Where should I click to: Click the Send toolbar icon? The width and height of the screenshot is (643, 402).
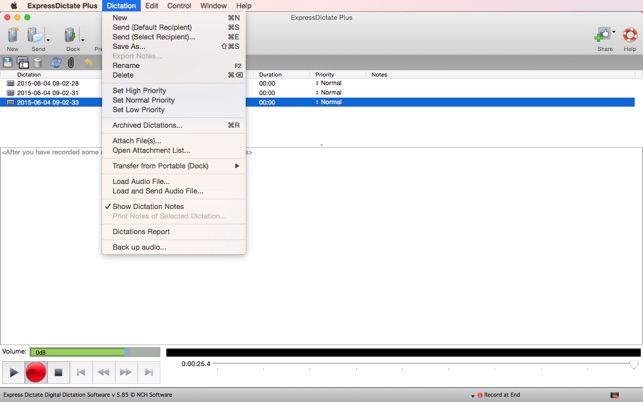(35, 36)
